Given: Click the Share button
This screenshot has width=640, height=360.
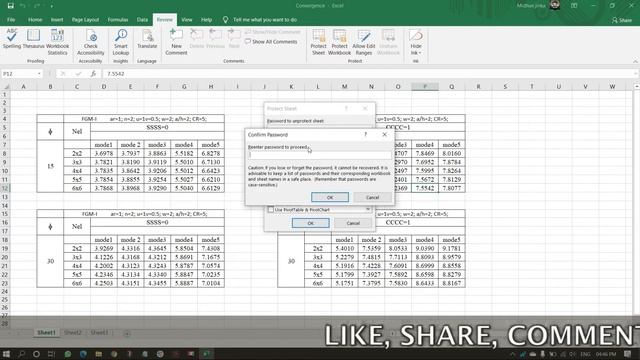Looking at the screenshot, I should pyautogui.click(x=622, y=20).
